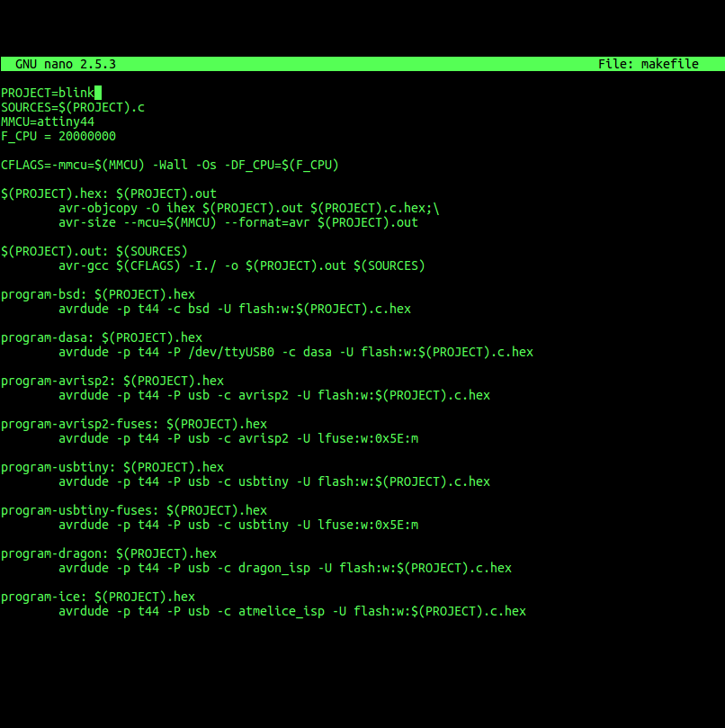
Task: Click the 'File: makefile' header label
Action: [x=648, y=64]
